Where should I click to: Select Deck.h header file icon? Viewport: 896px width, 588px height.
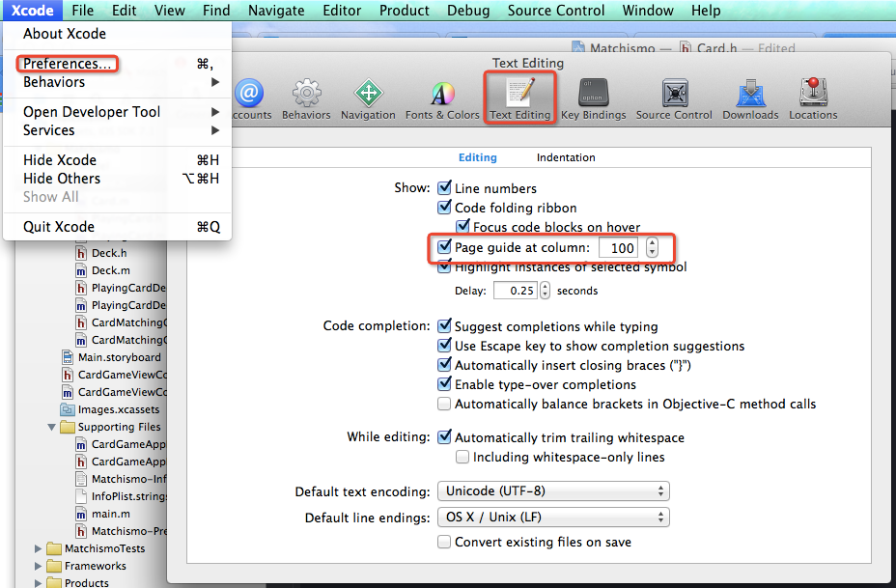point(81,253)
